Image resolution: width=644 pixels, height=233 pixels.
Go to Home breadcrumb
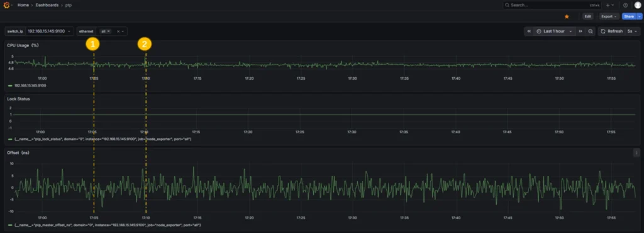pos(23,5)
